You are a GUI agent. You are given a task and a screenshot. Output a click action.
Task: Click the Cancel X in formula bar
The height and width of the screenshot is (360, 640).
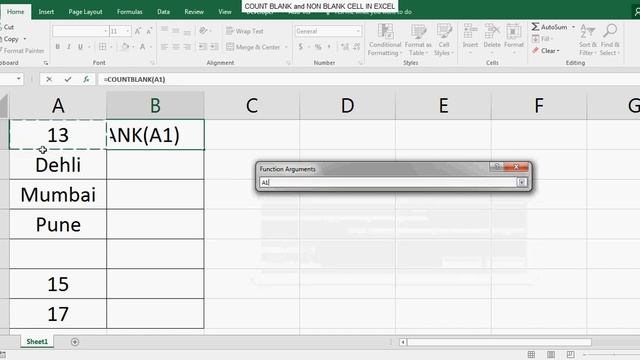click(49, 79)
